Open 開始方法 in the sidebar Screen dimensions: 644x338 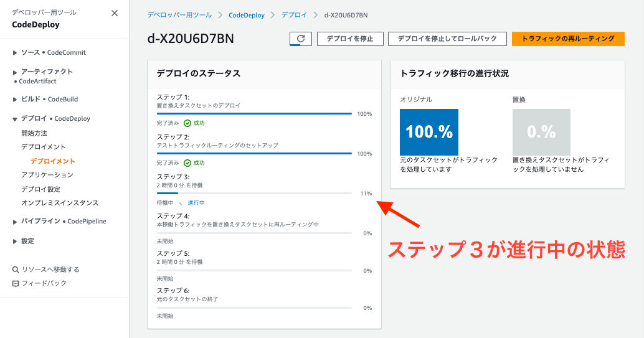click(x=34, y=133)
